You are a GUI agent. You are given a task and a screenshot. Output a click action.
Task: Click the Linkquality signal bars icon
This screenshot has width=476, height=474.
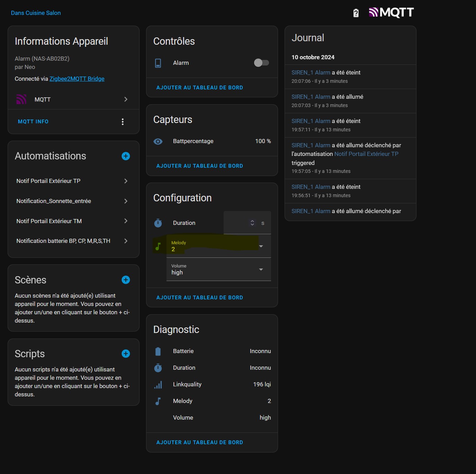click(158, 385)
